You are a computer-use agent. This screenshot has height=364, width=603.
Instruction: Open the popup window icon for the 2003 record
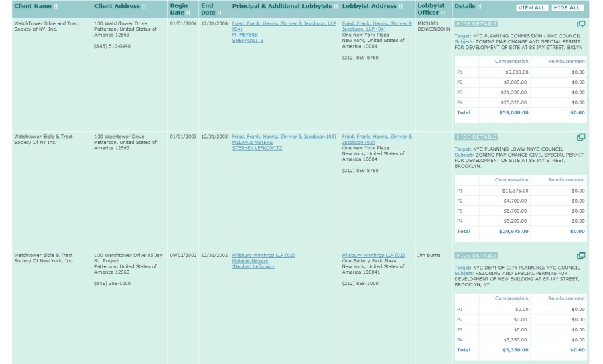(x=581, y=137)
